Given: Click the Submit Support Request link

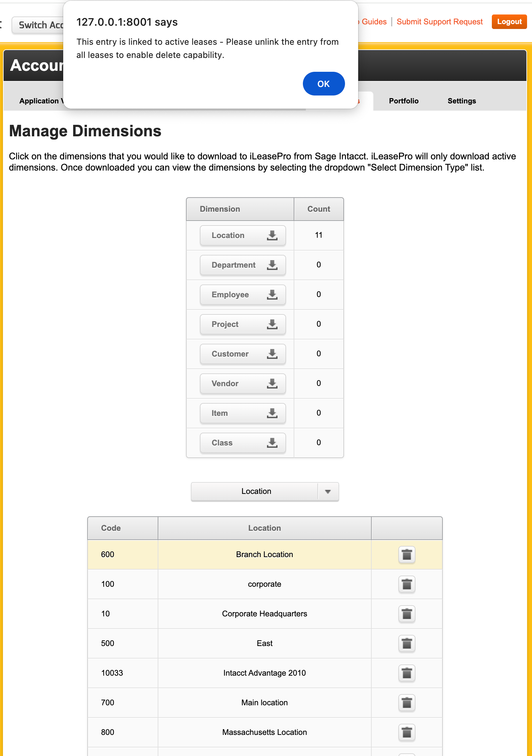Looking at the screenshot, I should click(439, 22).
